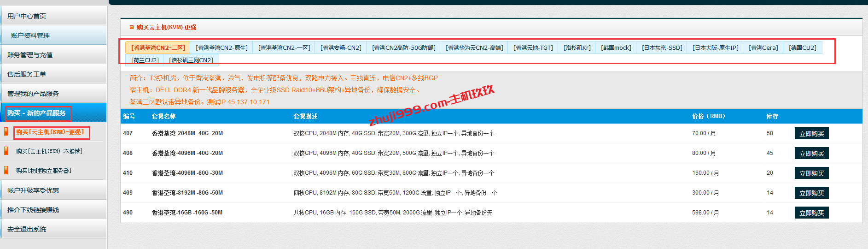Click stock value 58 in row 407
Image resolution: width=868 pixels, height=249 pixels.
click(770, 133)
